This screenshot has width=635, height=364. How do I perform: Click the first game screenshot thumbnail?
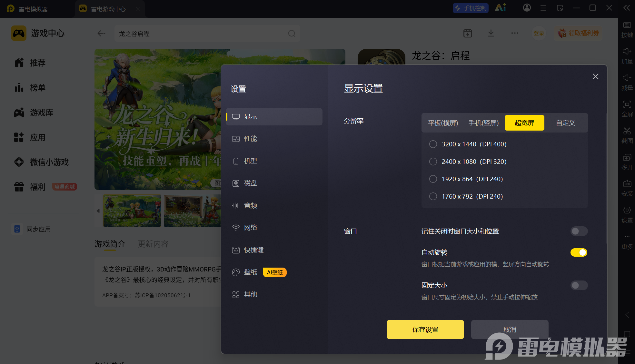[x=132, y=211]
